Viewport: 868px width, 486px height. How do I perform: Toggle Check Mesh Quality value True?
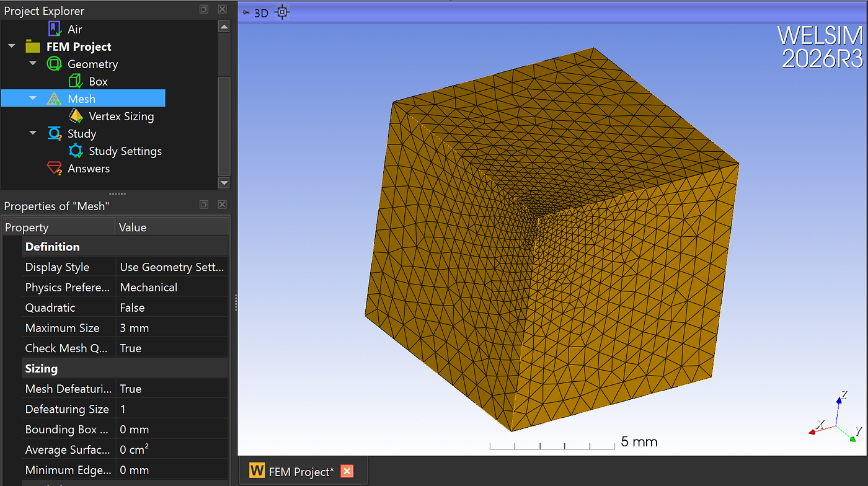point(172,348)
